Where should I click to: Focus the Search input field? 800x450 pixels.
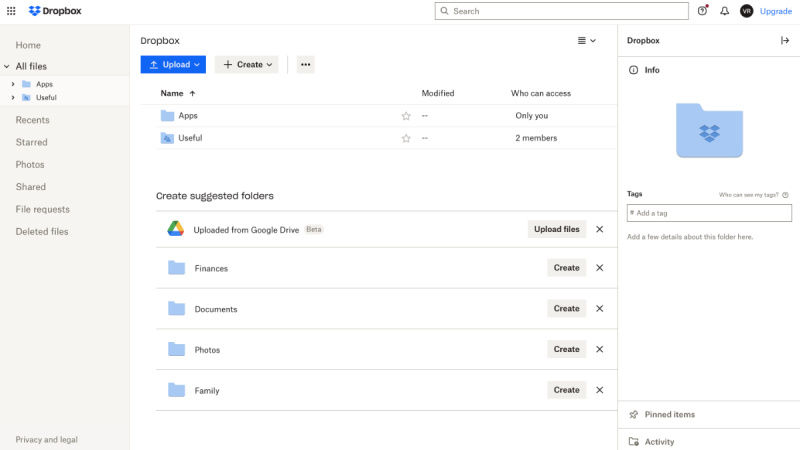point(561,11)
